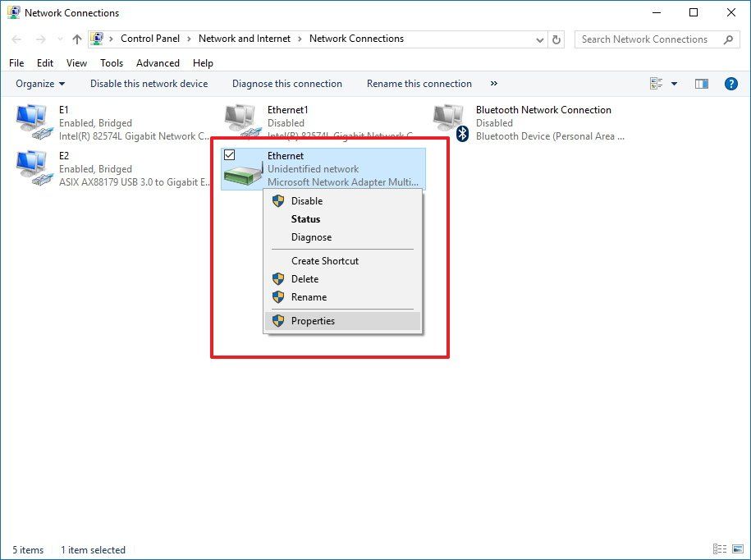Open the Organize dropdown menu
The height and width of the screenshot is (560, 751).
39,83
